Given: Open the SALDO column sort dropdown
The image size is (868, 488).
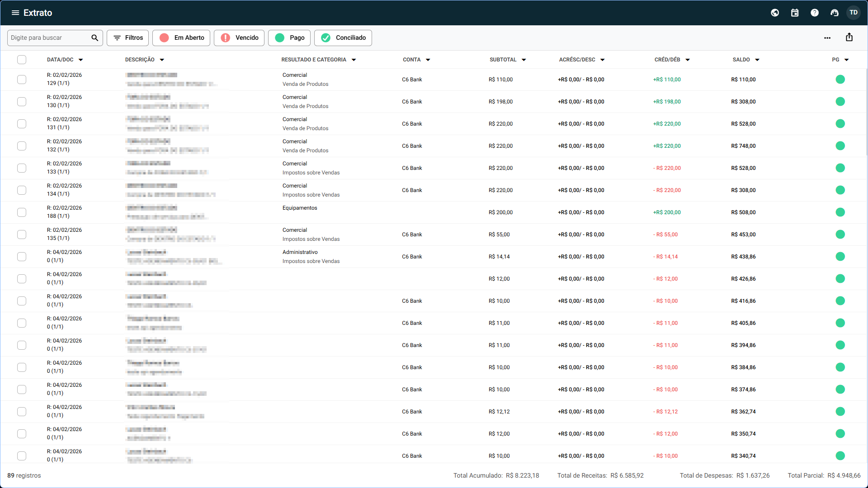Looking at the screenshot, I should 757,60.
